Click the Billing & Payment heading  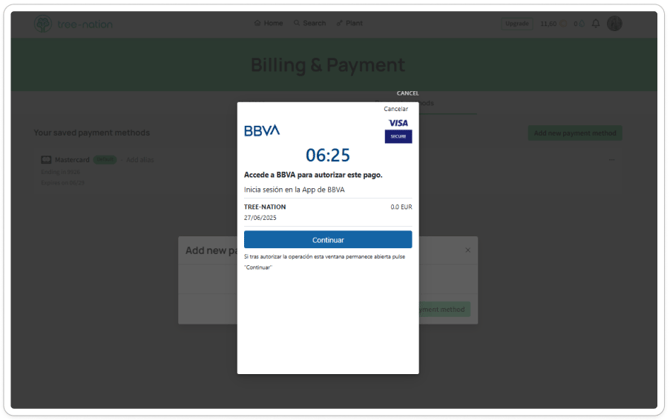pyautogui.click(x=328, y=65)
